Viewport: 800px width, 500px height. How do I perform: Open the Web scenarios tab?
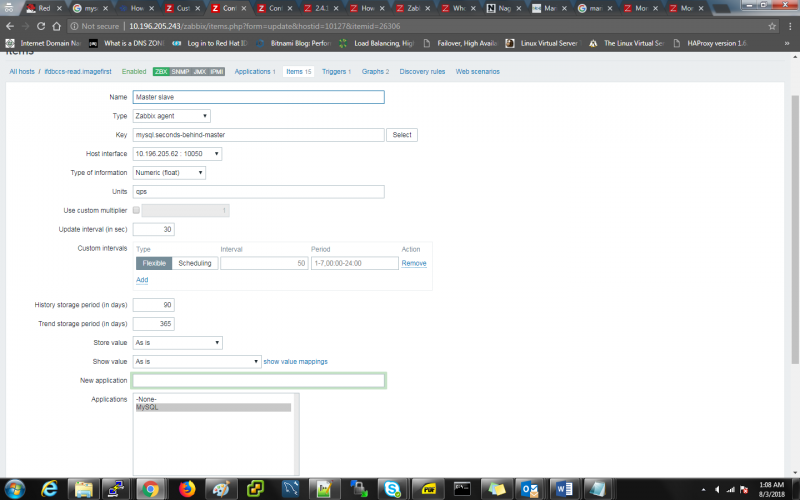pyautogui.click(x=478, y=71)
